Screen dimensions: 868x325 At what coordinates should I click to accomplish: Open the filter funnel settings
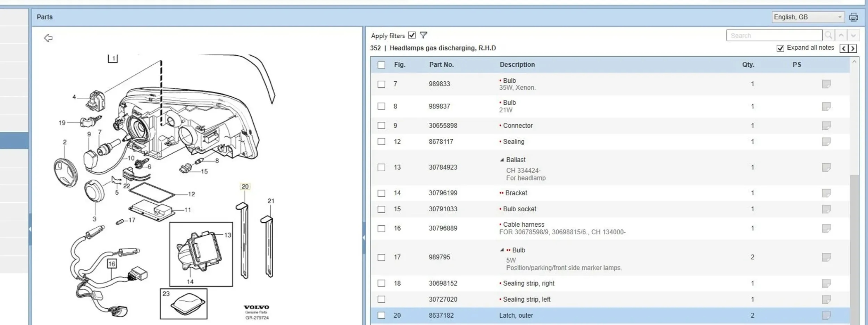[x=423, y=35]
